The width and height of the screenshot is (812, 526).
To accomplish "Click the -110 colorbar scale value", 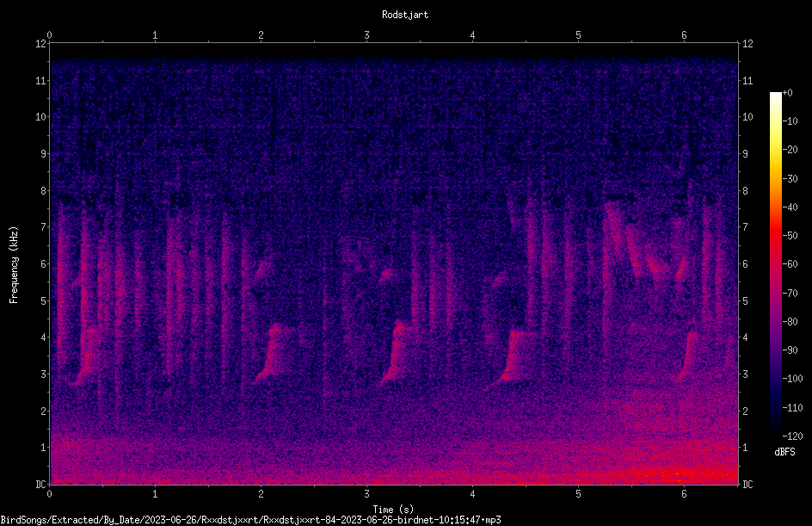I will coord(792,408).
